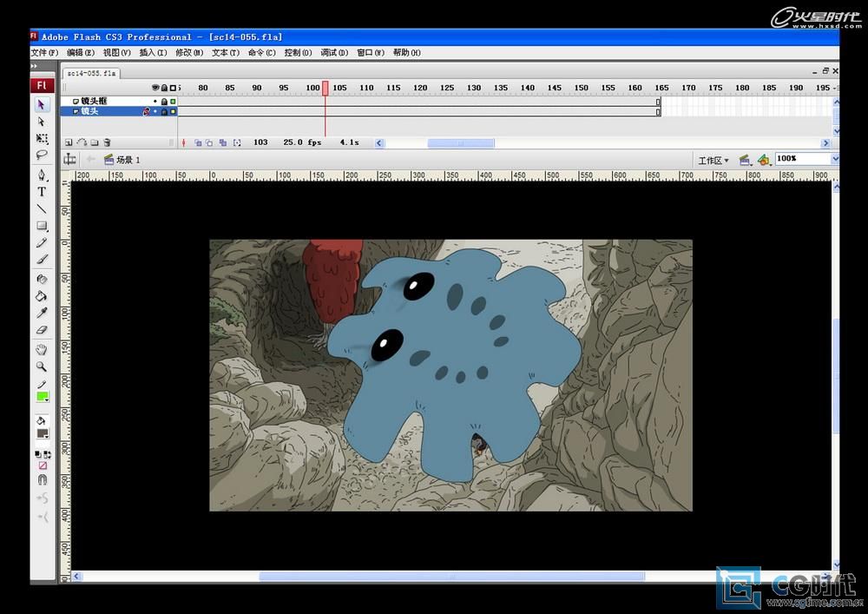Toggle lock all layers padlock header
Screen dimensions: 868x614
coord(164,88)
